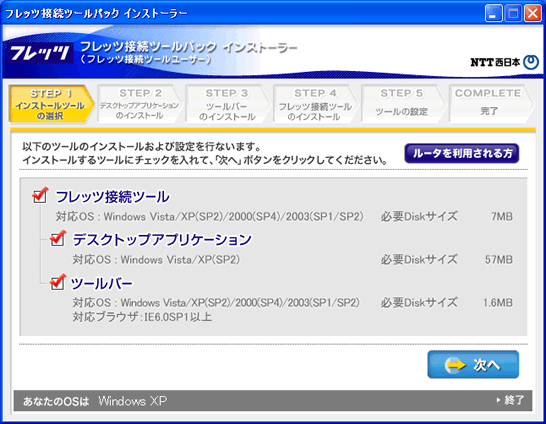Exit installer via 終了 link
The image size is (546, 424).
point(514,400)
